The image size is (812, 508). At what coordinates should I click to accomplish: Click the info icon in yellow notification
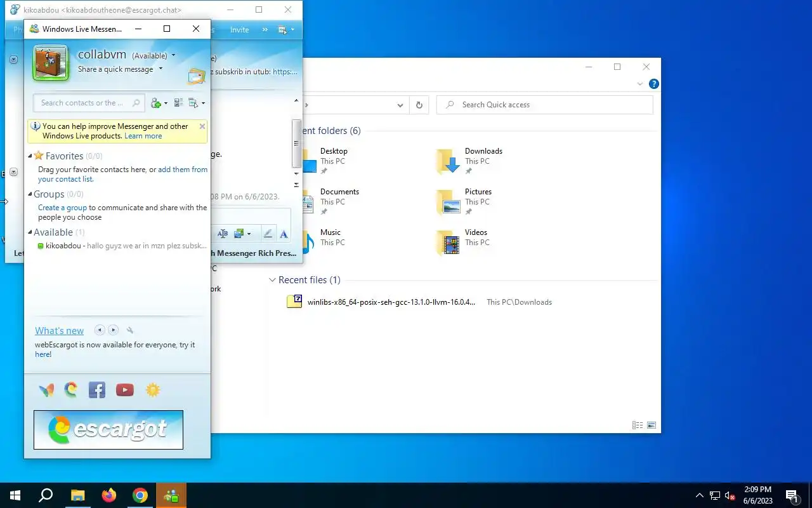pos(36,126)
